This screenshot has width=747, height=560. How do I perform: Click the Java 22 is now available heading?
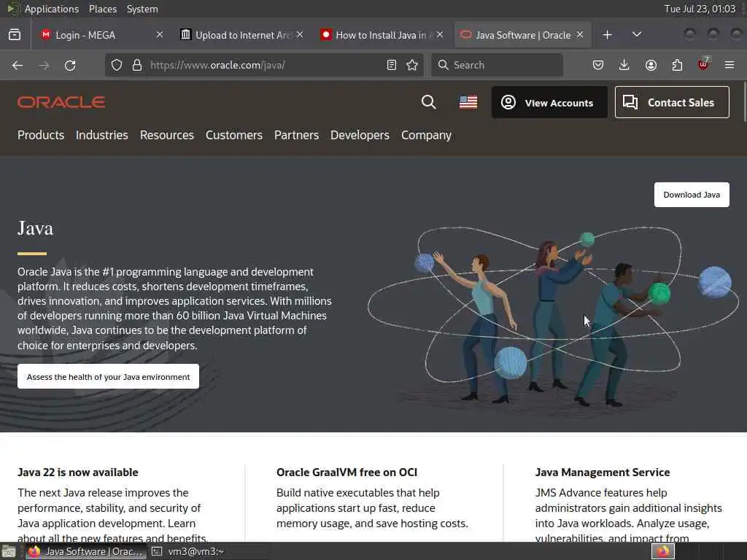point(77,472)
